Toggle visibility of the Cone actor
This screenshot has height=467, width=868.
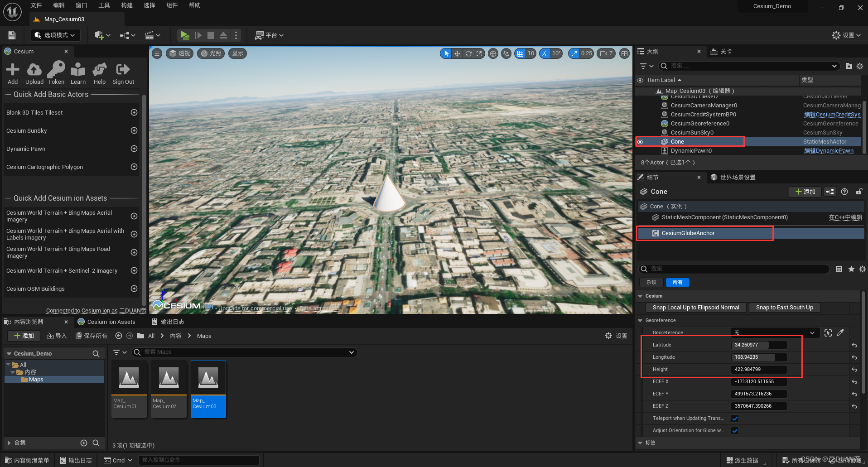pyautogui.click(x=640, y=141)
